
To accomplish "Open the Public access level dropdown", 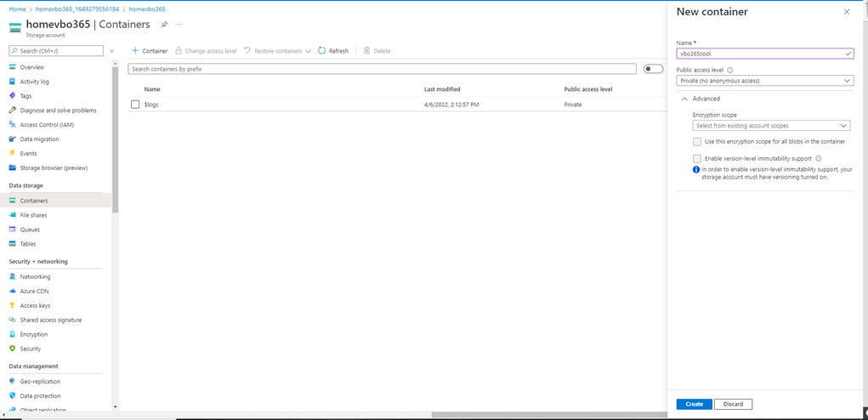I will (x=765, y=81).
